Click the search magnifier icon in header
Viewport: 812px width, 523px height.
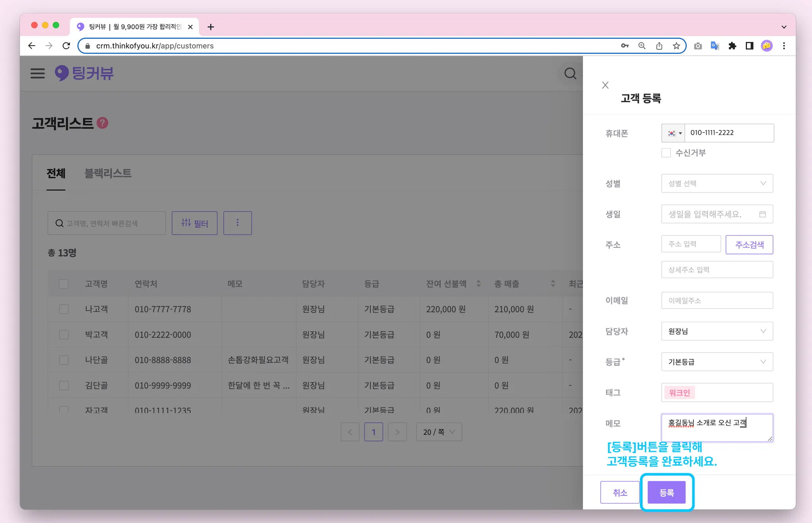pyautogui.click(x=570, y=73)
